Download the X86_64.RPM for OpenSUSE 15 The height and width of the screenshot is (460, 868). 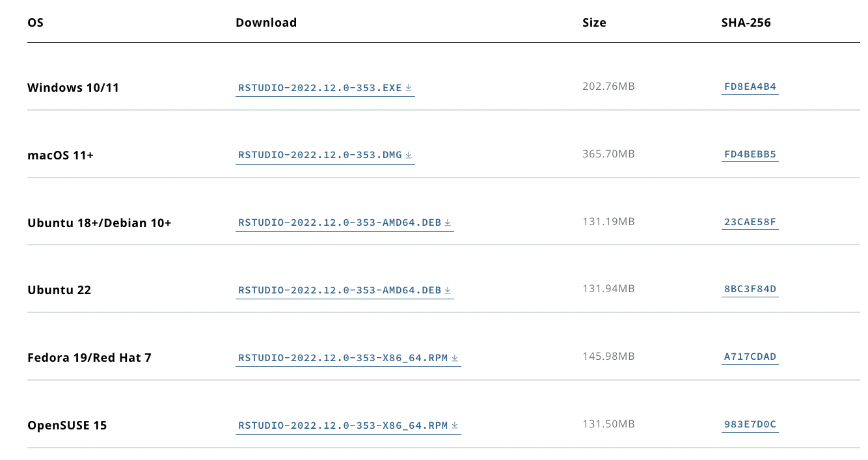coord(343,426)
